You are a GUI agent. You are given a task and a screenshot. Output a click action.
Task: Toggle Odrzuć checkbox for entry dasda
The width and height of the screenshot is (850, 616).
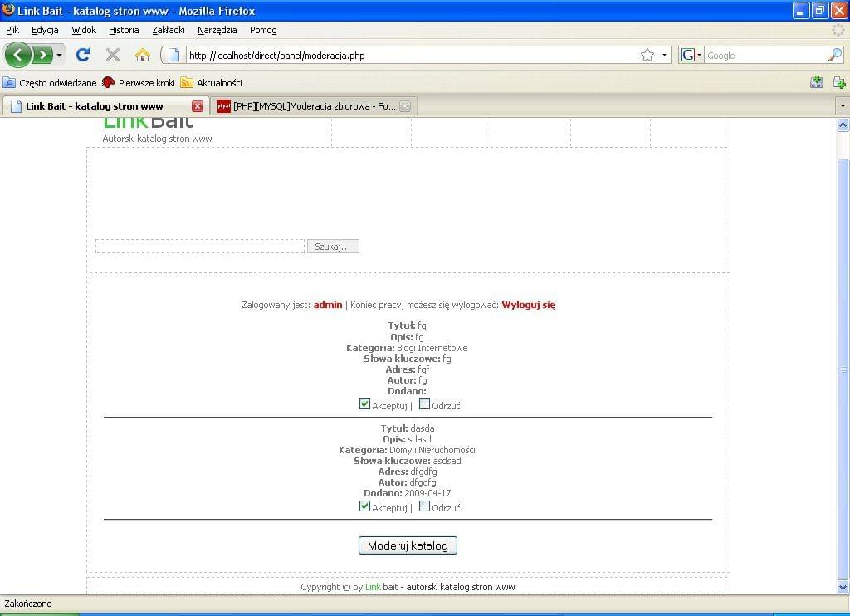click(424, 506)
